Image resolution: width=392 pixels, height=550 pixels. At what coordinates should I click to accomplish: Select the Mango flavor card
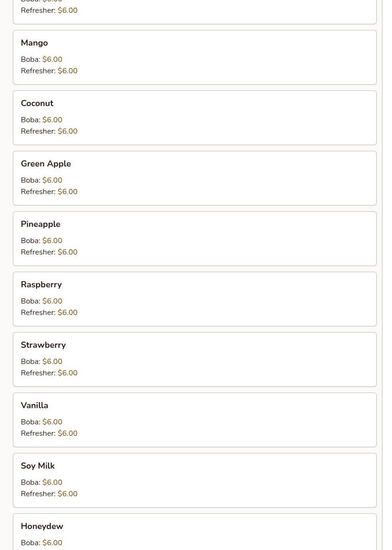(195, 57)
